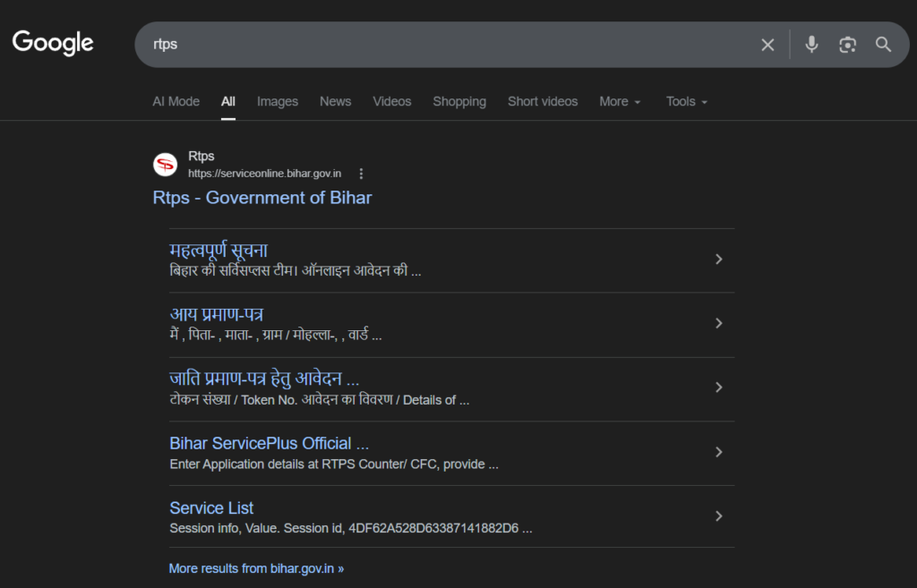Open Bihar ServicePlus Official sitelink

click(269, 443)
